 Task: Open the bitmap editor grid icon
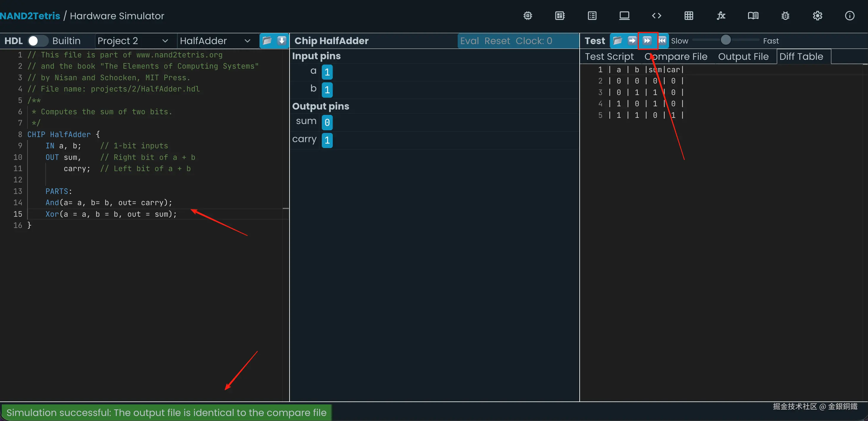click(689, 16)
